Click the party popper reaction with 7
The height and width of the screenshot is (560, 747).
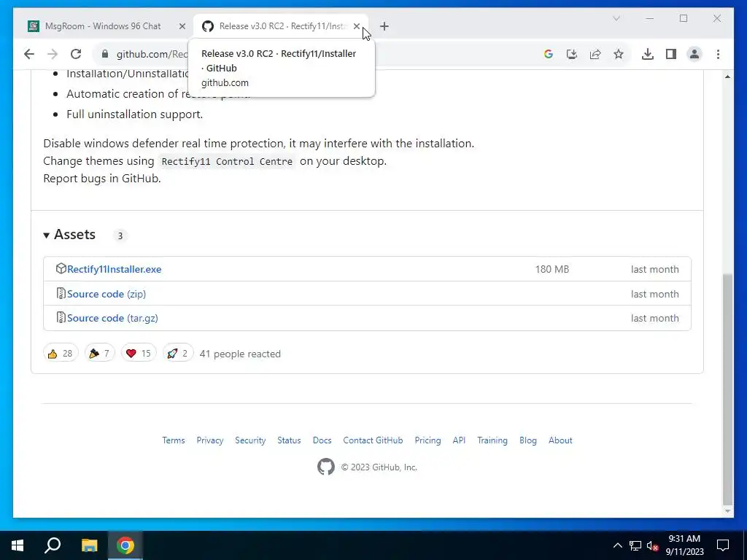(99, 354)
